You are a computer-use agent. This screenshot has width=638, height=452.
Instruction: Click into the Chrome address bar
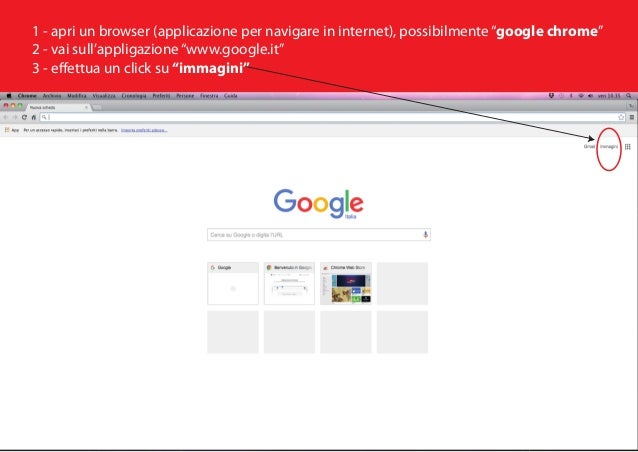(x=333, y=117)
